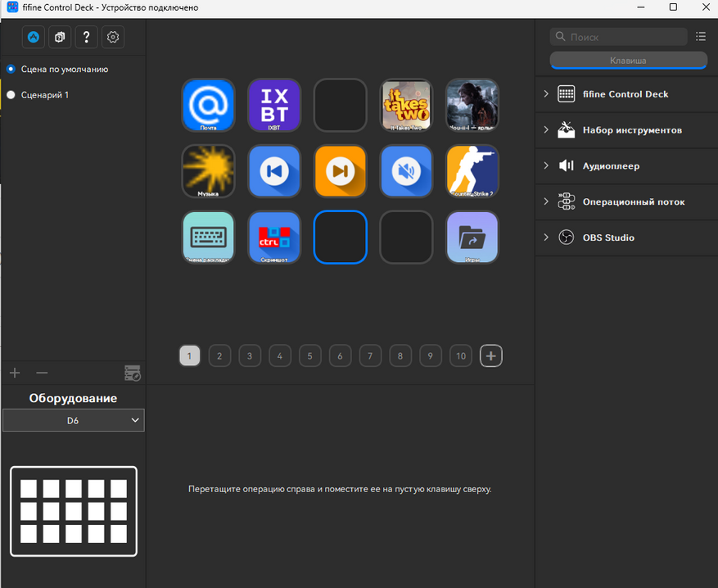Go to page 6
Image resolution: width=718 pixels, height=588 pixels.
[341, 355]
